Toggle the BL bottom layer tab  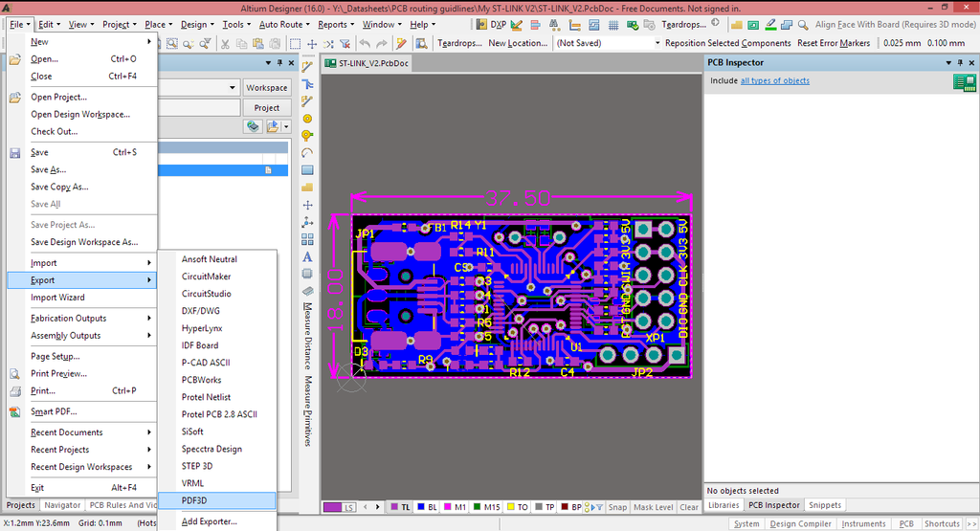pos(427,507)
